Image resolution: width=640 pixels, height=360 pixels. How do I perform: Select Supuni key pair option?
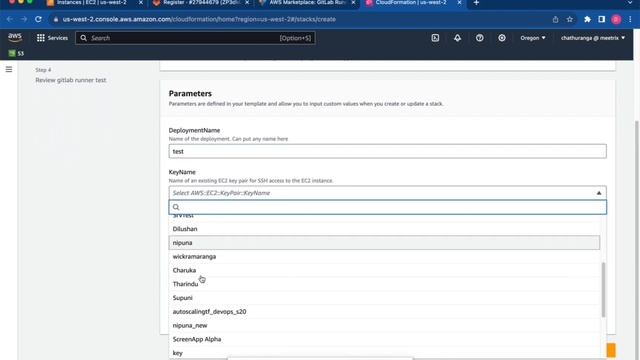tap(384, 298)
